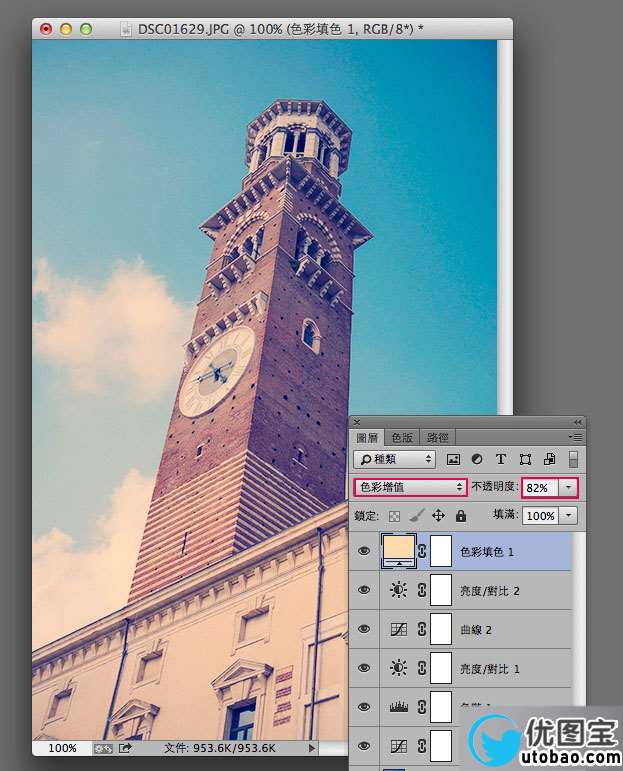Hide the 亮度/對比 2 layer
This screenshot has width=623, height=771.
[x=364, y=590]
